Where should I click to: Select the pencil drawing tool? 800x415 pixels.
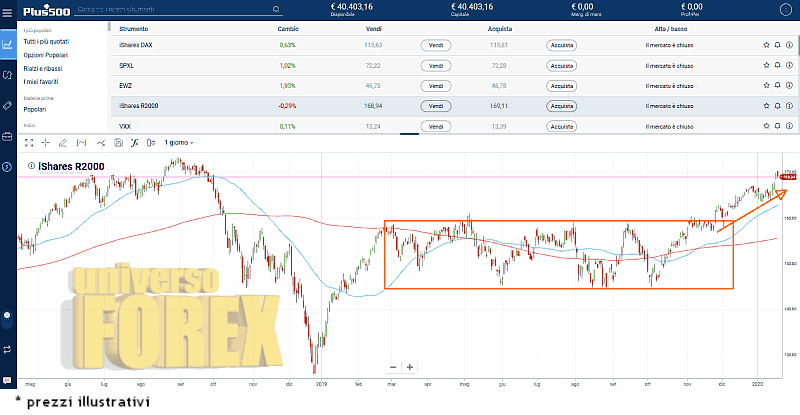pos(63,142)
